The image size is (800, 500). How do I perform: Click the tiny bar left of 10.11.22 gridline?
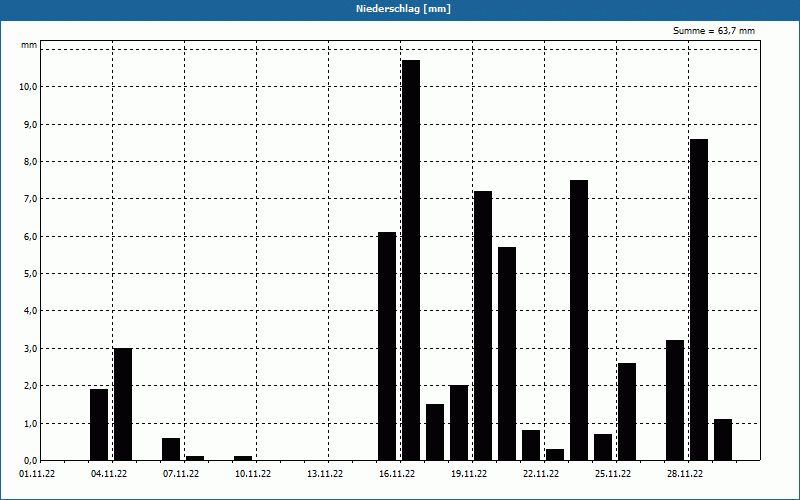click(243, 458)
